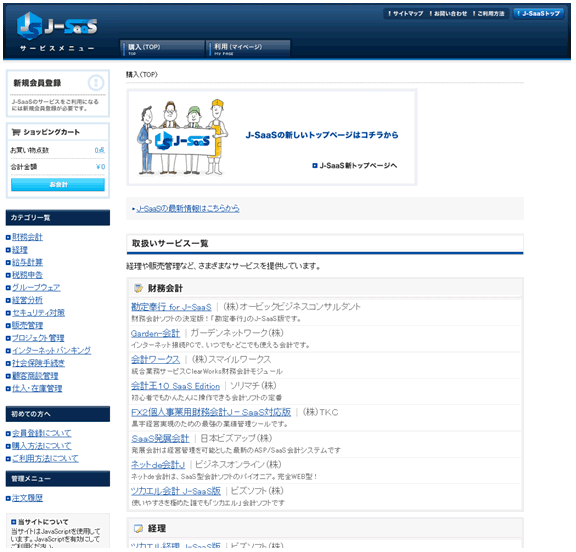Open SaaS発展会計 service link
576x552 pixels.
coord(160,439)
